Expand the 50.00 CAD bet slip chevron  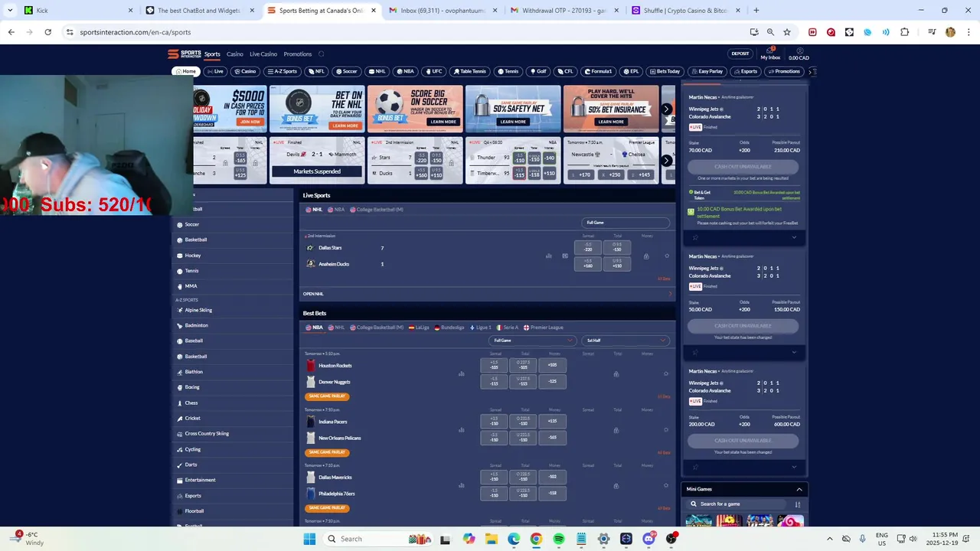[794, 352]
